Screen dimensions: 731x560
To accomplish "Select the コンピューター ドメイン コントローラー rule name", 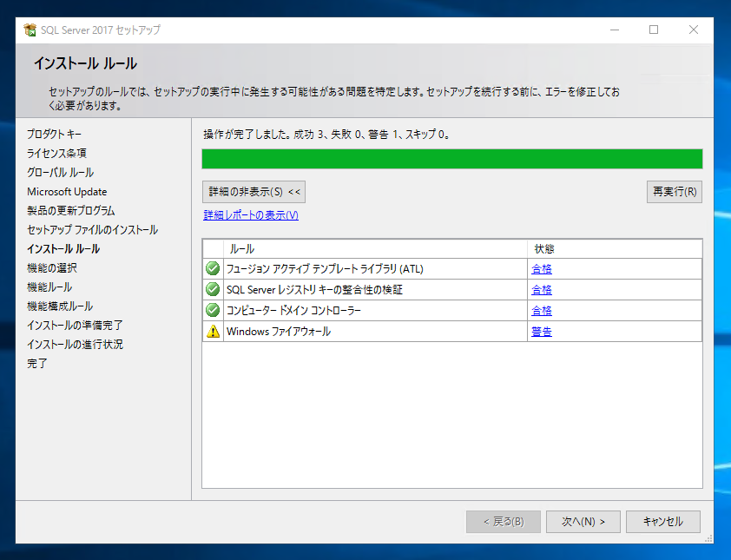I will [293, 311].
